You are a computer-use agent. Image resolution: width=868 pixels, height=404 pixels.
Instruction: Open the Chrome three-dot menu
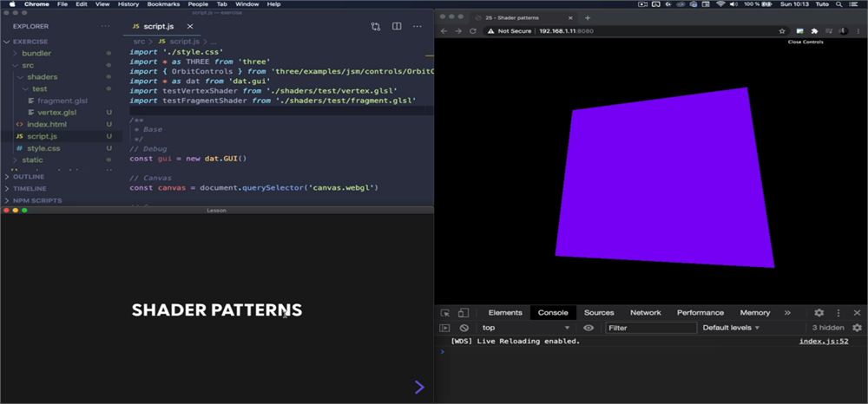coord(858,31)
